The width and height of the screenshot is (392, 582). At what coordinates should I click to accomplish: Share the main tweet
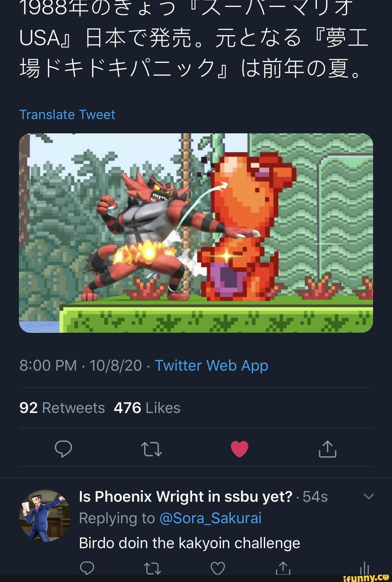point(327,449)
